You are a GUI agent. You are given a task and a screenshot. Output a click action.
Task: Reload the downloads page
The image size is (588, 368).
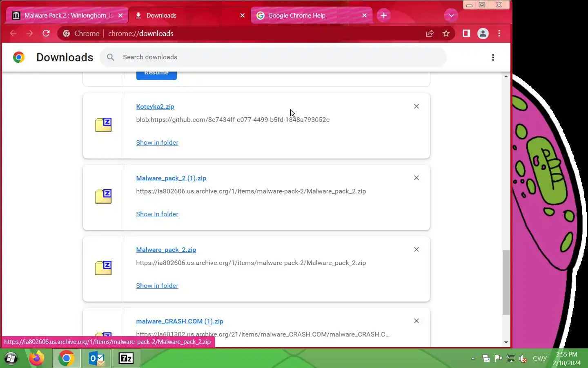(46, 34)
